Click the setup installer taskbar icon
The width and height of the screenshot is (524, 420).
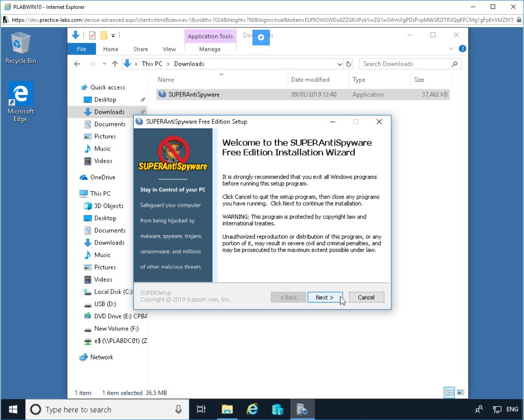pyautogui.click(x=302, y=409)
